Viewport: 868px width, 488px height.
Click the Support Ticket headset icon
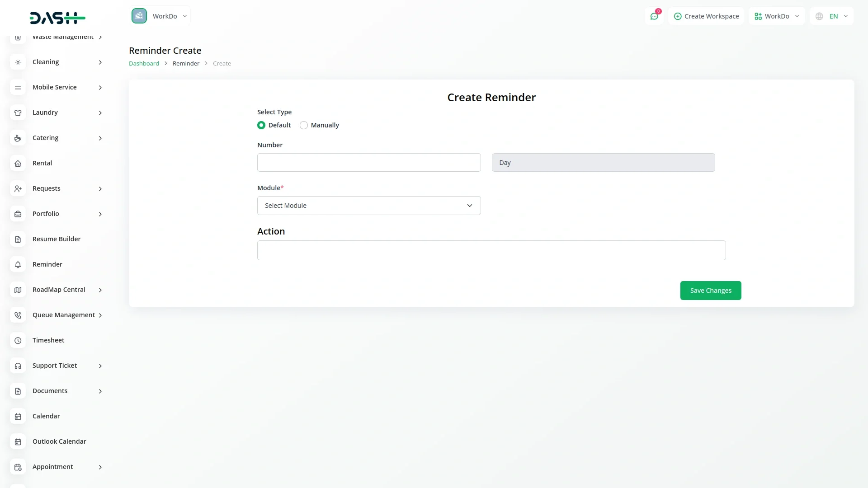pyautogui.click(x=18, y=366)
